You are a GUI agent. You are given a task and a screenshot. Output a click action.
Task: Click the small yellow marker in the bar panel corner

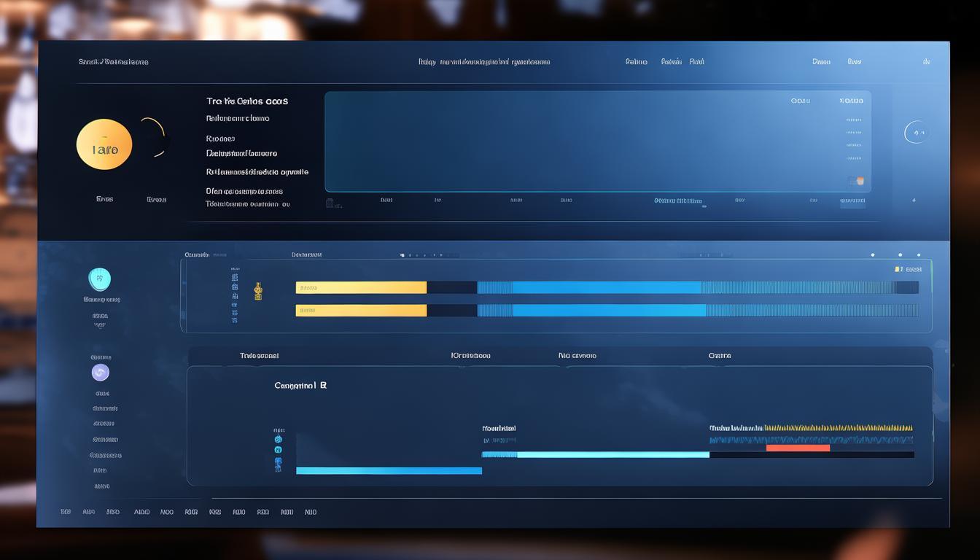point(898,269)
